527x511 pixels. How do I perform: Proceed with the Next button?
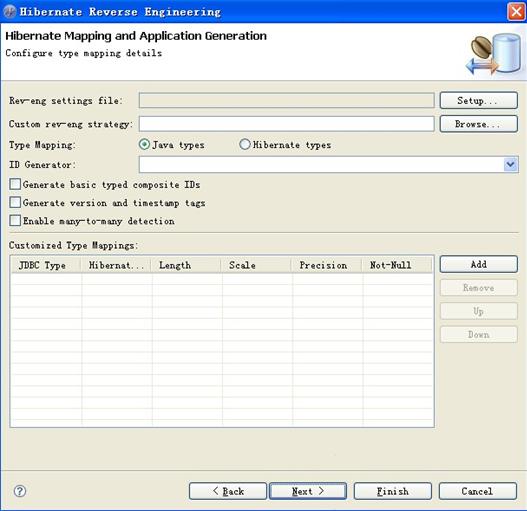[x=308, y=491]
